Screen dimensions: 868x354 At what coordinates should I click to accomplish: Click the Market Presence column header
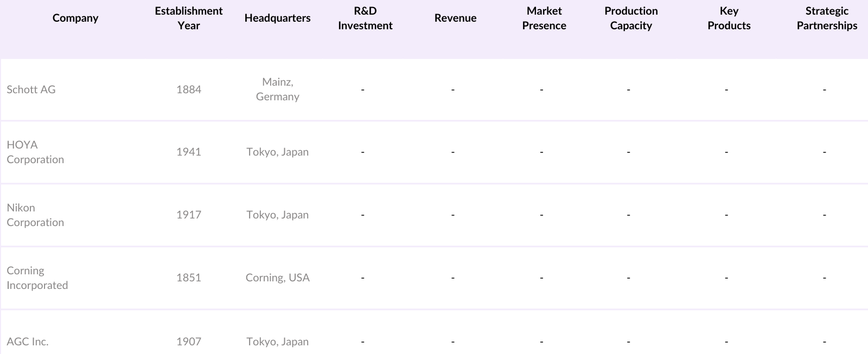(544, 18)
